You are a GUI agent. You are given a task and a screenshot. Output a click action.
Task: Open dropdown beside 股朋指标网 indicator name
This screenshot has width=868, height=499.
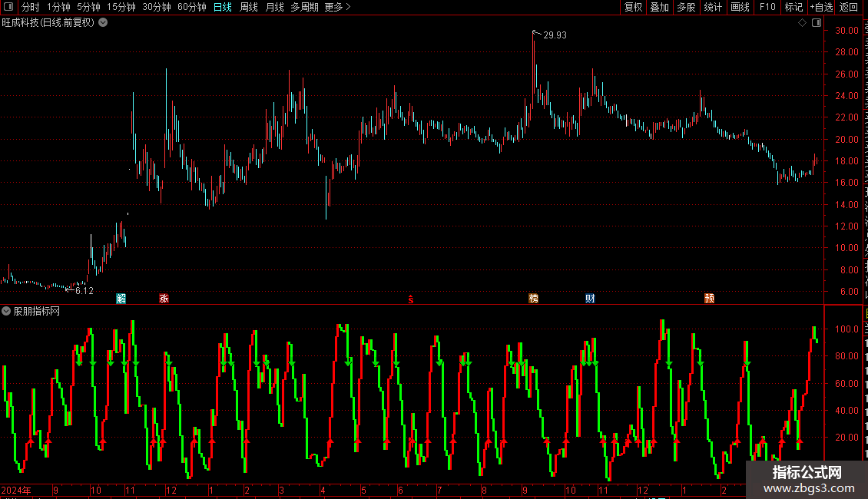(x=6, y=312)
